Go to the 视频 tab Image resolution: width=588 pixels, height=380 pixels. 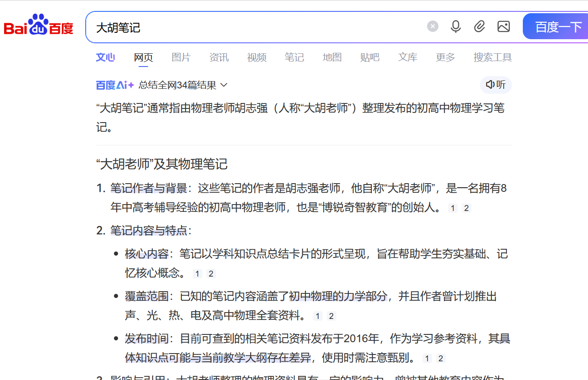[x=257, y=57]
